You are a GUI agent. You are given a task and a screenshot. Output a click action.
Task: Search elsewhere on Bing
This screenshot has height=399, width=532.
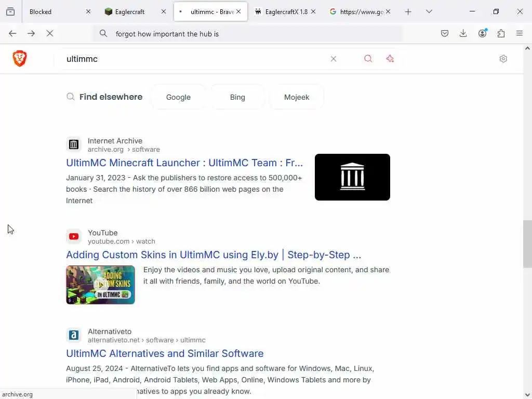[237, 97]
